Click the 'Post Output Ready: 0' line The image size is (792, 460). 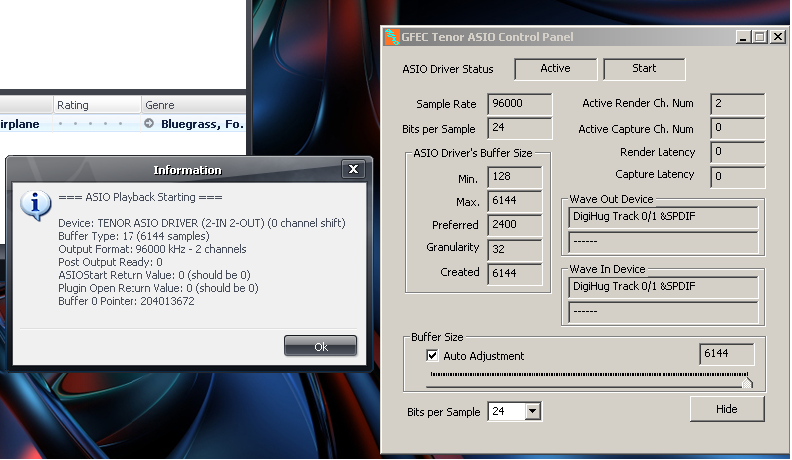click(x=110, y=262)
